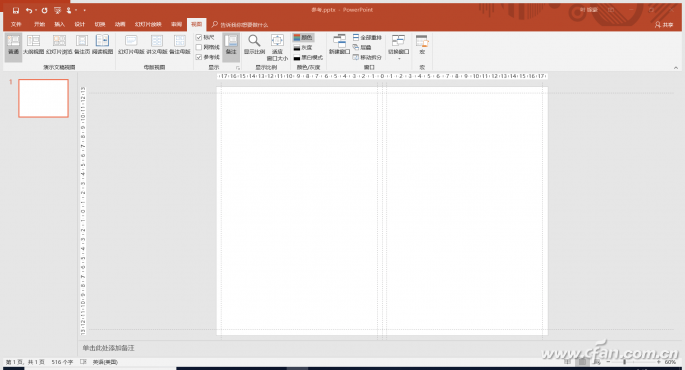Start slideshow from beginning in quick access toolbar

point(57,10)
